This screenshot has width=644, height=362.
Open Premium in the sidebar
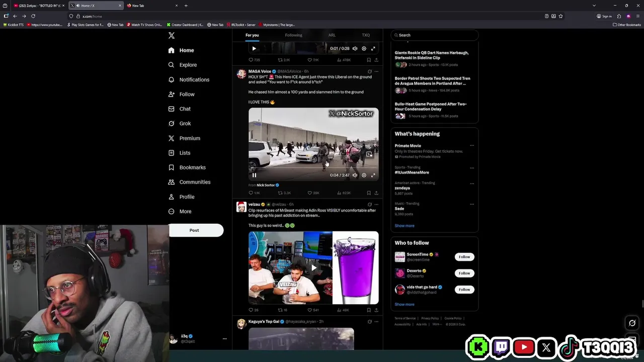184,138
